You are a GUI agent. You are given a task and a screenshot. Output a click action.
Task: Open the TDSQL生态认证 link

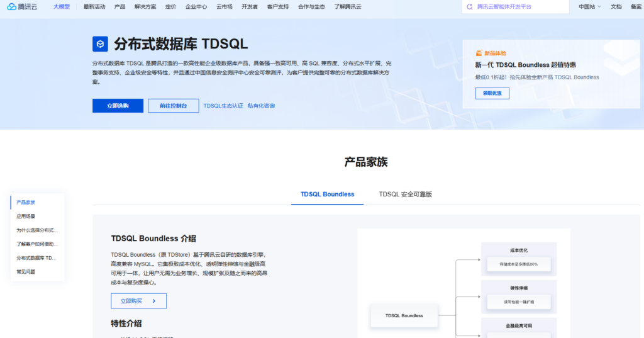click(x=223, y=106)
